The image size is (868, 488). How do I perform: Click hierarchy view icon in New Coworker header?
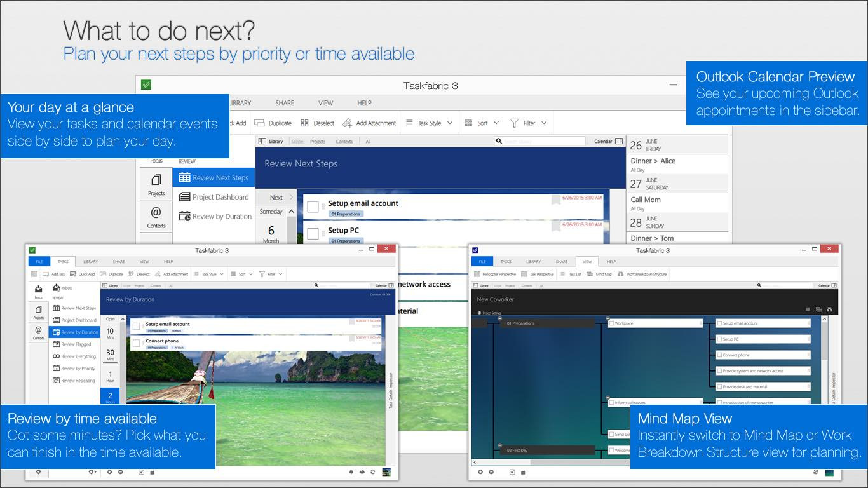830,309
